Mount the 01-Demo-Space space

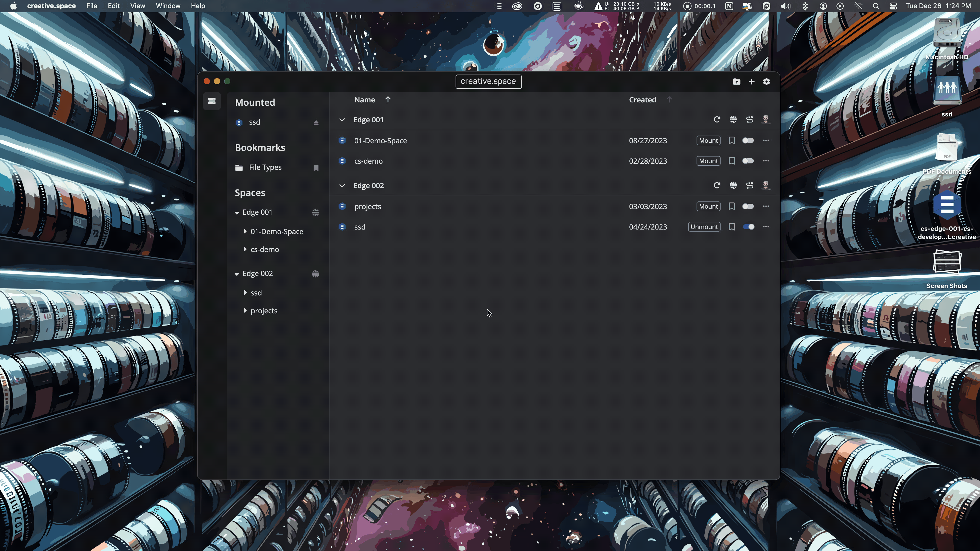coord(708,140)
